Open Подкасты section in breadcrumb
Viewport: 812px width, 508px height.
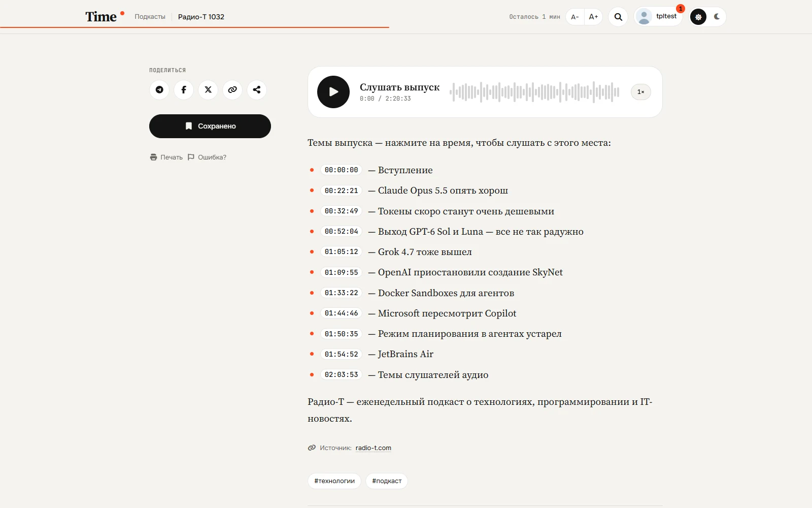click(150, 17)
